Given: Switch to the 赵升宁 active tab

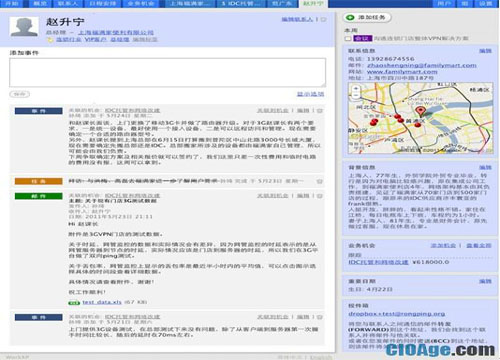Looking at the screenshot, I should [x=313, y=4].
